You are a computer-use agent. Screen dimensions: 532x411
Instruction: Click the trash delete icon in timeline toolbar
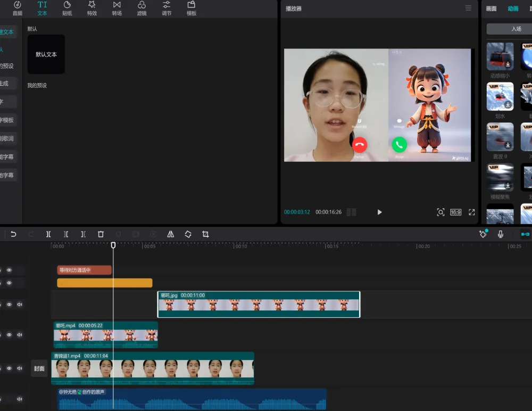[101, 234]
